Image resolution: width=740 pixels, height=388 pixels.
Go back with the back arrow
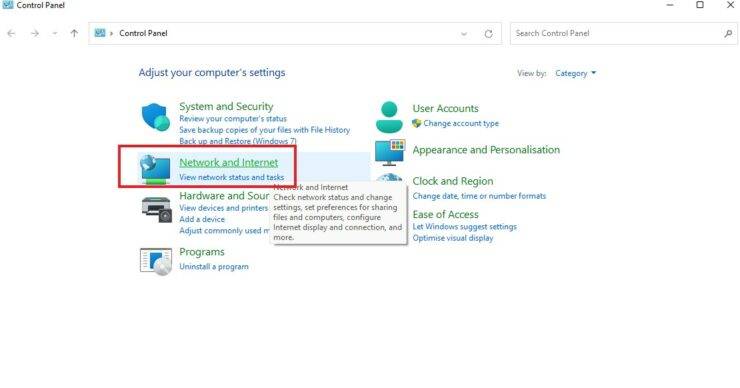point(11,34)
